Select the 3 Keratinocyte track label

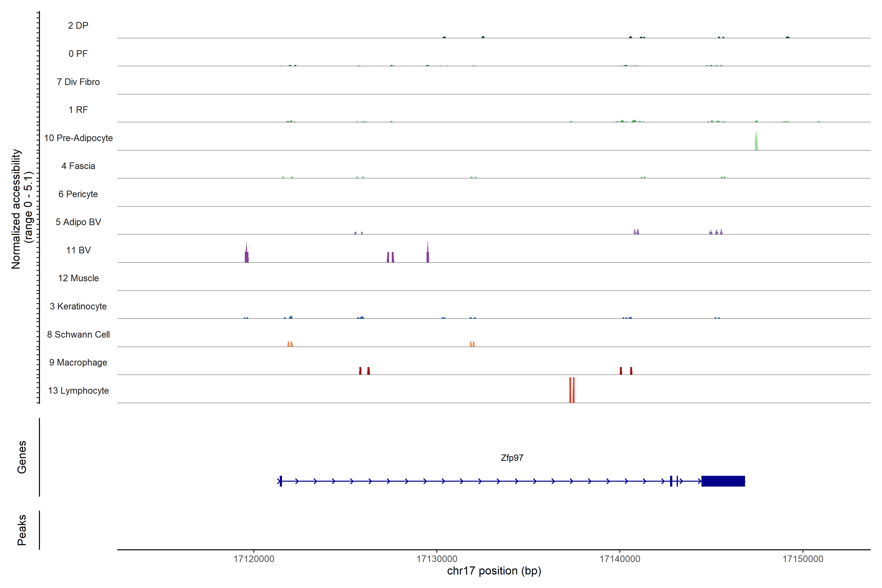point(78,306)
